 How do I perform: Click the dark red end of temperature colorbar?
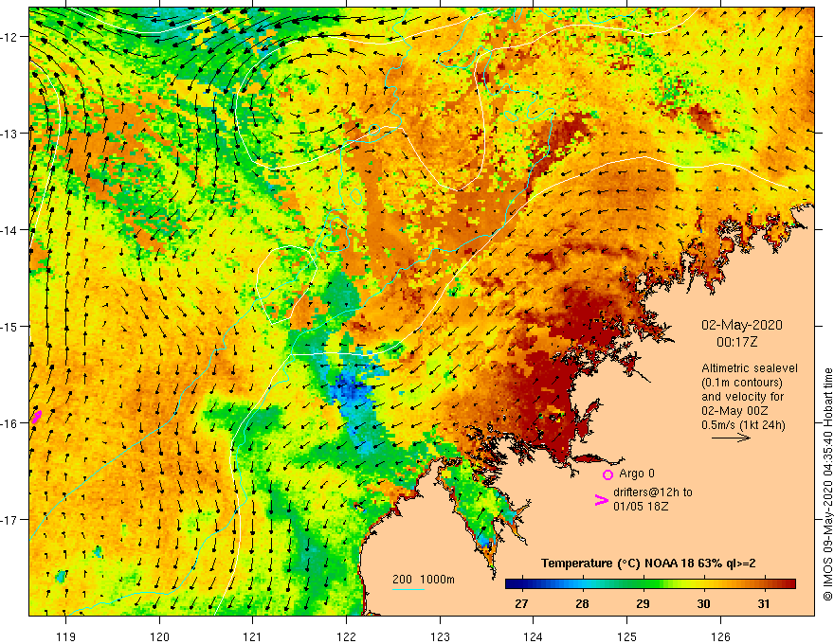(789, 584)
